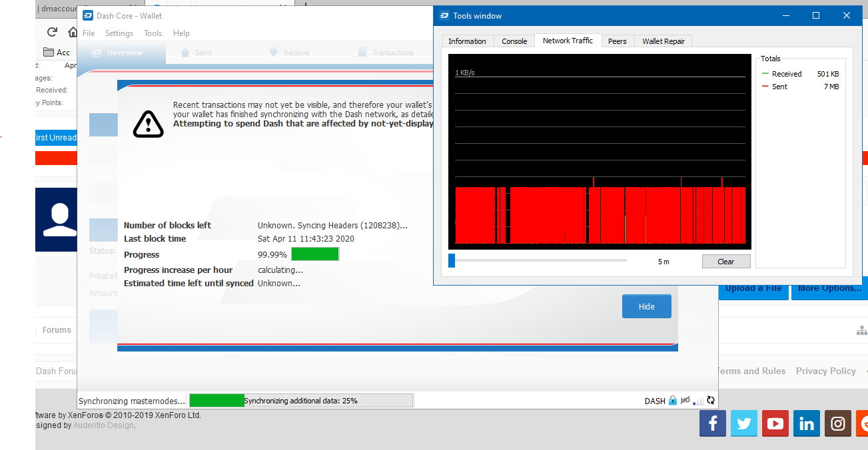Image resolution: width=868 pixels, height=450 pixels.
Task: Click the Synchronizing masternodes... status text
Action: click(132, 401)
